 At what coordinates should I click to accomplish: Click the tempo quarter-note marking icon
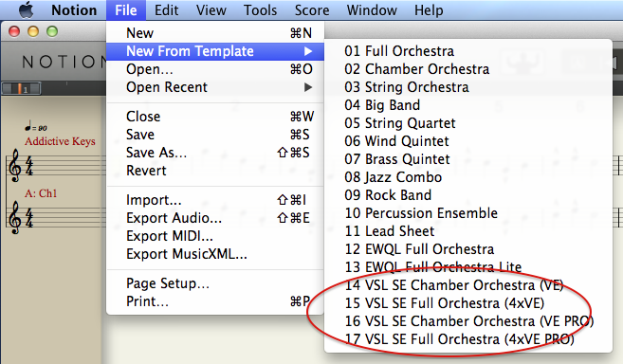(27, 125)
